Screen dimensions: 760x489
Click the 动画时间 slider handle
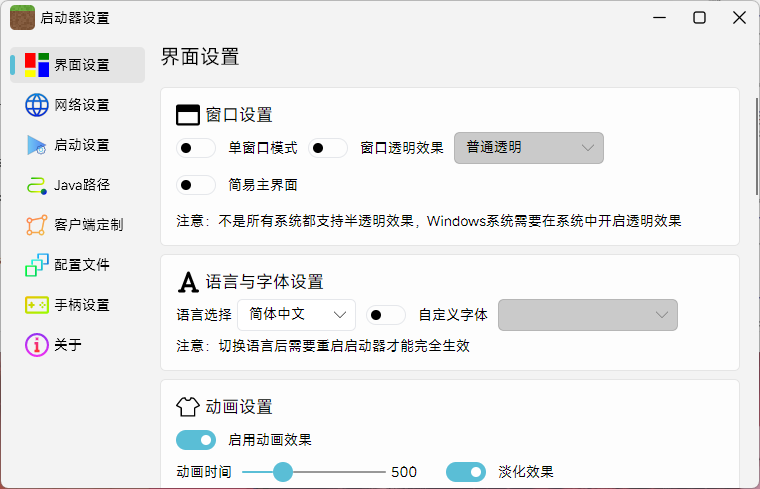point(283,472)
